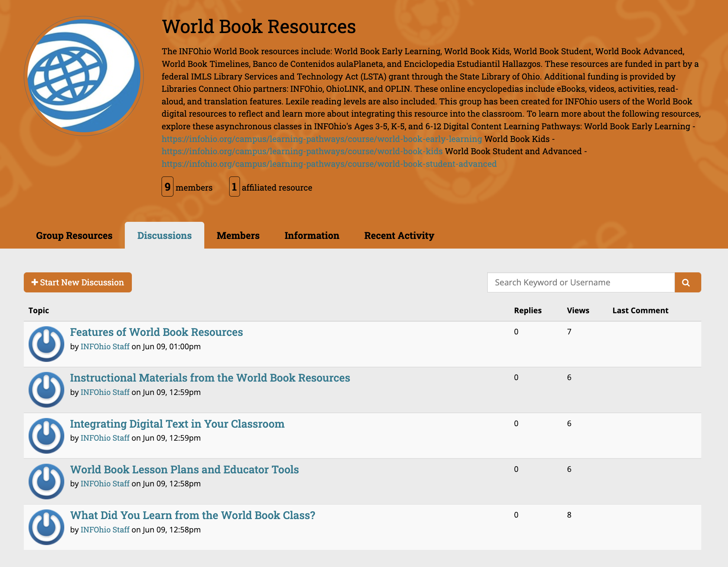Open the Group Resources tab
The image size is (728, 567).
tap(74, 236)
